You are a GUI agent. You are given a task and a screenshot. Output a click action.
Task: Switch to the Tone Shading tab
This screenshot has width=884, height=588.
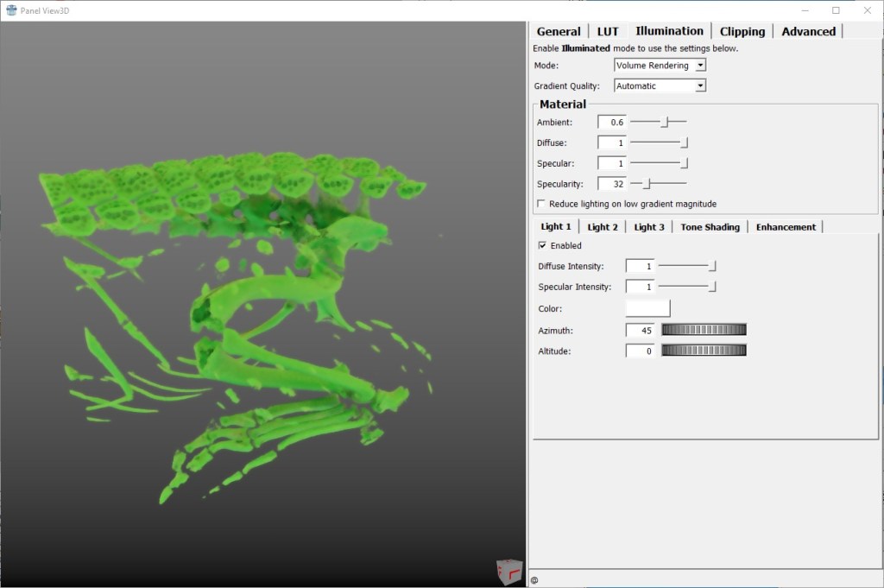click(710, 227)
